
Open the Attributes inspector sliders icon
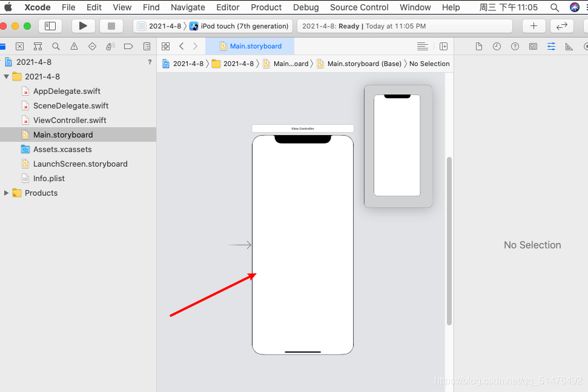(552, 46)
